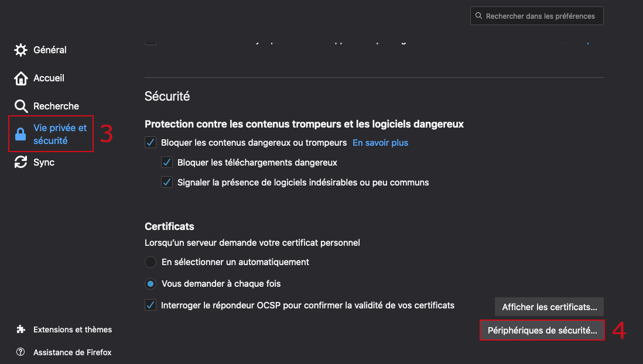643x364 pixels.
Task: Uncheck Bloquer les contenus dangereux ou trompeurs
Action: [151, 143]
